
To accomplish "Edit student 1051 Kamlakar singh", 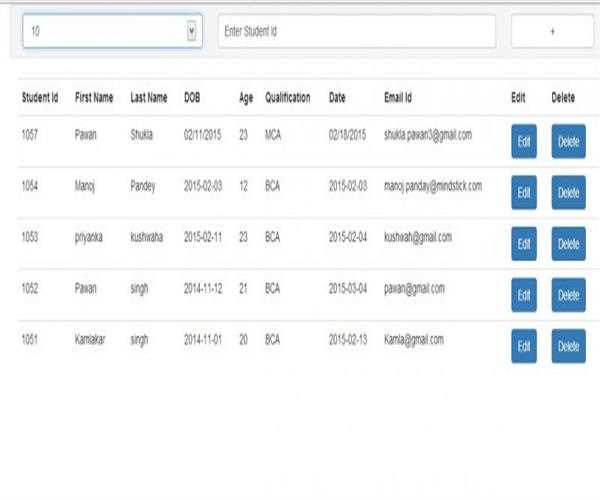I will click(x=523, y=346).
